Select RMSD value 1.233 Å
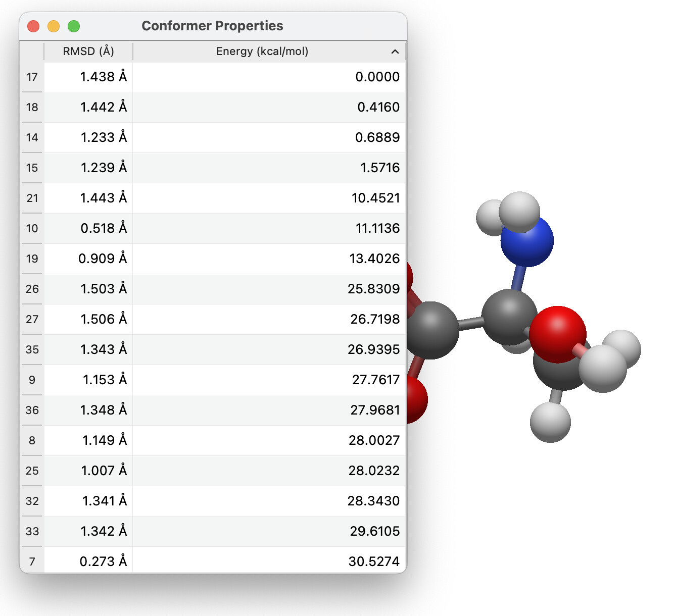This screenshot has height=616, width=673. pos(88,137)
